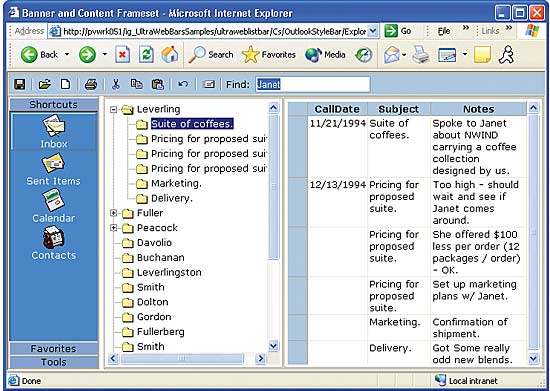Collapse the Leverling tree node
The width and height of the screenshot is (550, 391).
[x=113, y=110]
